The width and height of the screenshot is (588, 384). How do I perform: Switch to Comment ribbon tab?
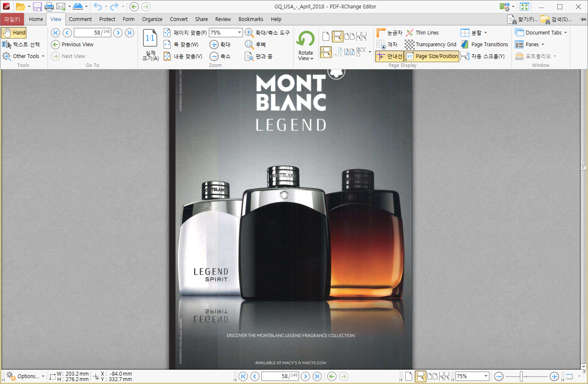point(80,19)
